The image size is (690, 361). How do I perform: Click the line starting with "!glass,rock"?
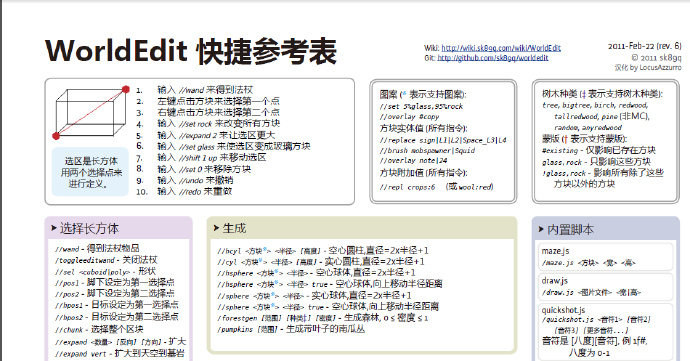coord(603,173)
